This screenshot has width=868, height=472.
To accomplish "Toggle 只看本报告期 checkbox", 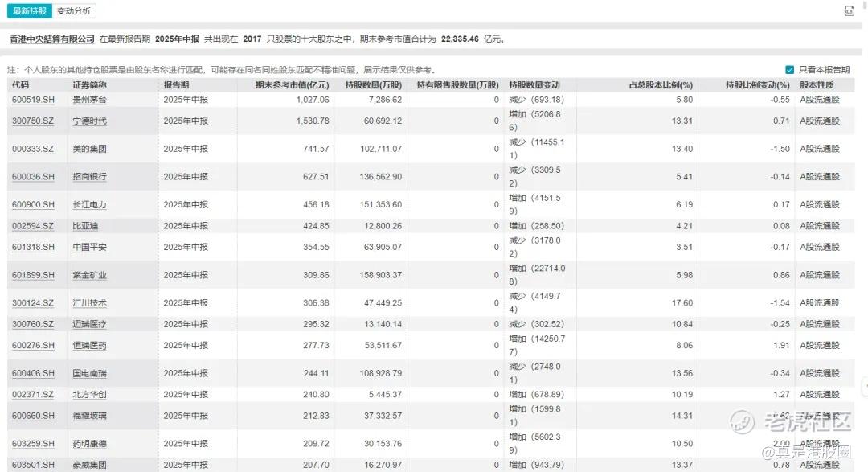I will coord(790,70).
